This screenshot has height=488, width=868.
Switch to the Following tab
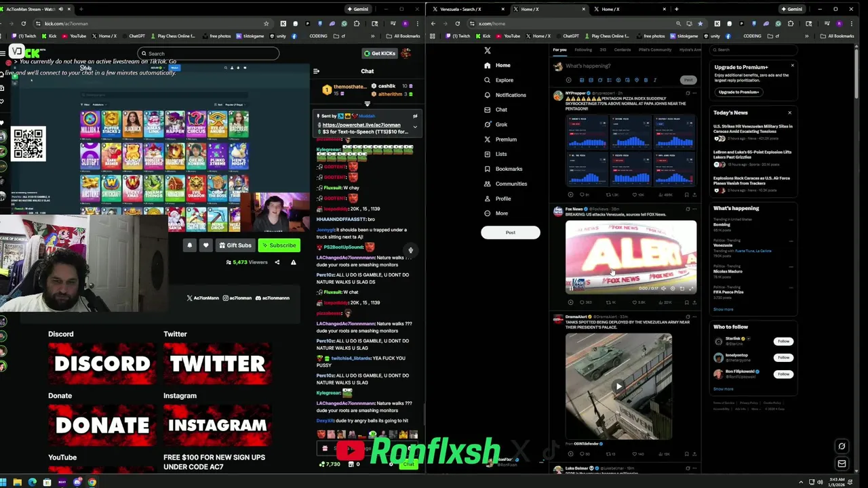(583, 49)
